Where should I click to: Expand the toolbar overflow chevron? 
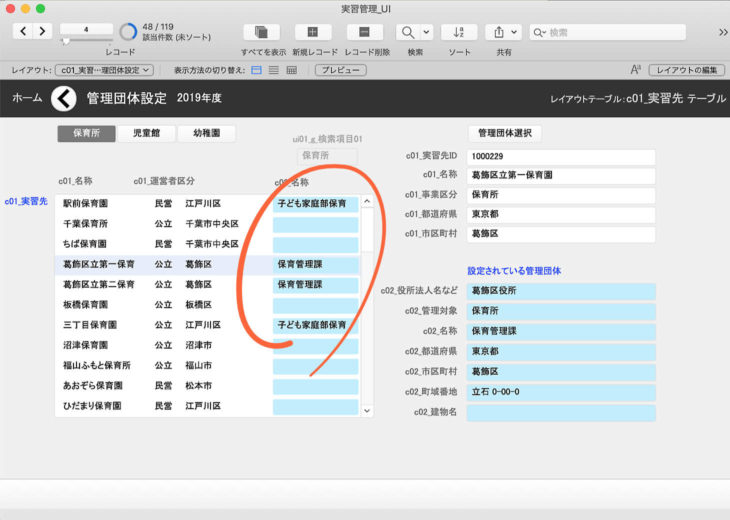pyautogui.click(x=722, y=32)
